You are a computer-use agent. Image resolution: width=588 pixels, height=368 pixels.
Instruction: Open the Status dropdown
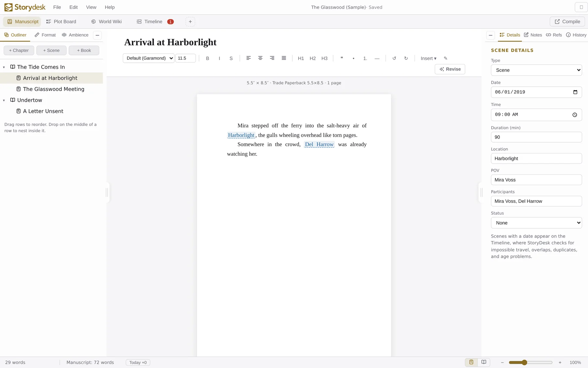click(536, 223)
